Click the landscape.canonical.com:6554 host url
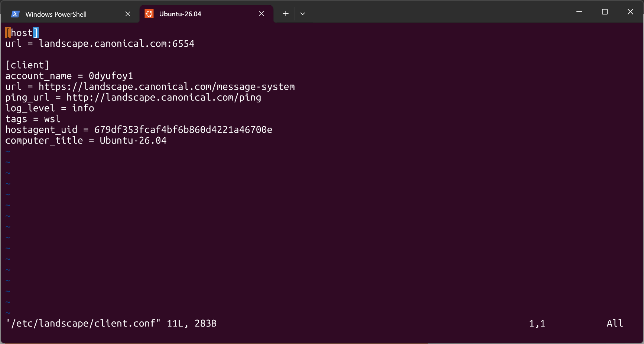 117,43
